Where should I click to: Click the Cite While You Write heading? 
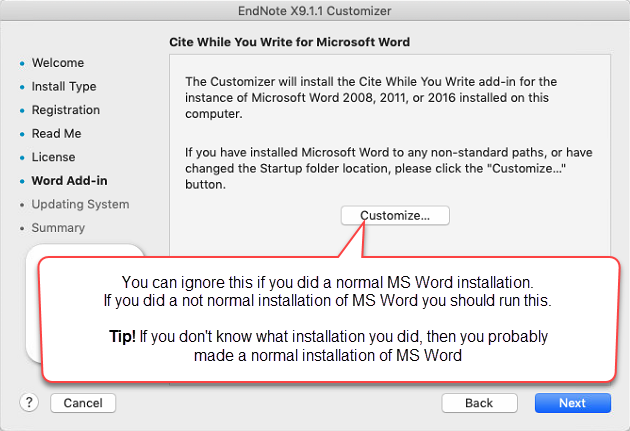point(289,42)
